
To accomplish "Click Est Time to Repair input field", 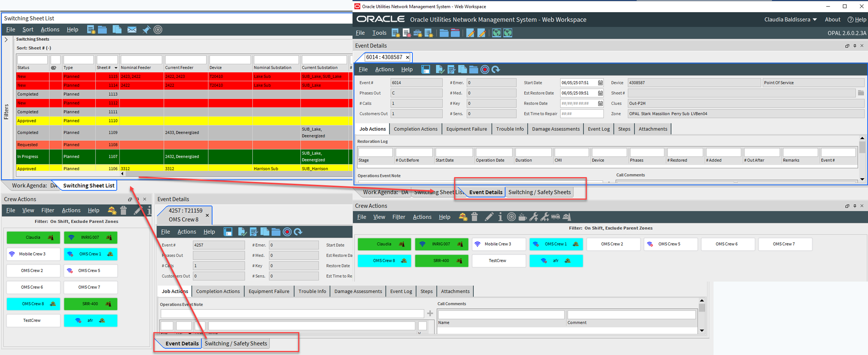I will coord(581,114).
